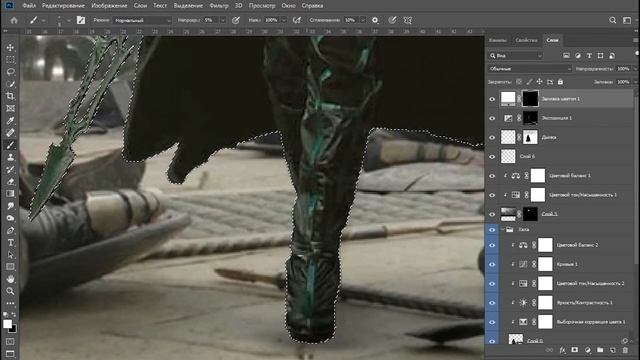This screenshot has height=360, width=640.
Task: Add layer style fx button
Action: tap(562, 350)
